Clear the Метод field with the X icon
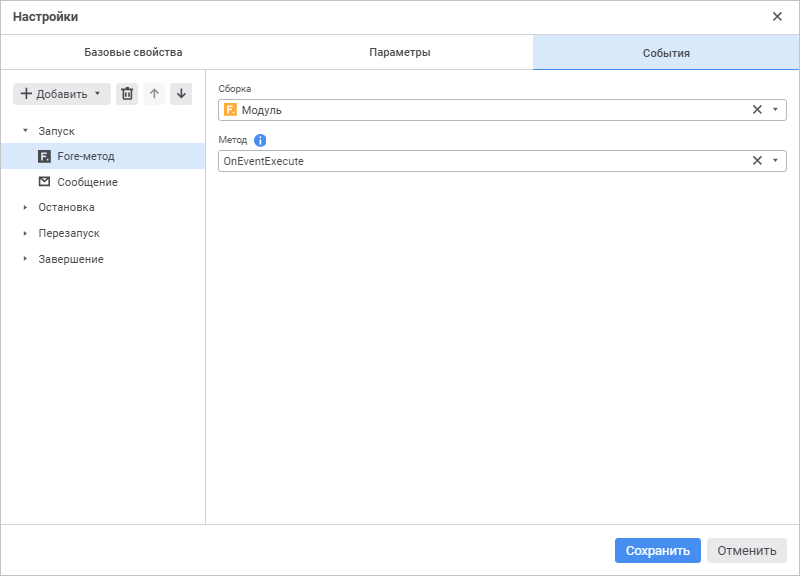This screenshot has width=800, height=576. tap(757, 160)
